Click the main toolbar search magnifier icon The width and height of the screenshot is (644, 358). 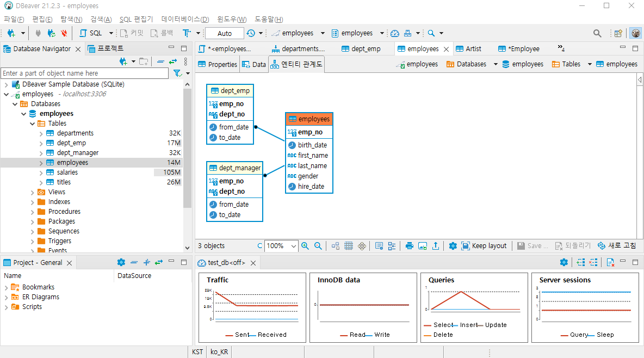click(431, 33)
